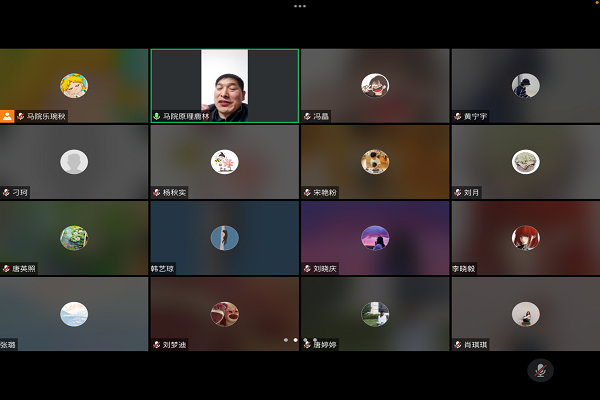Click 唐英照's participant name label
Viewport: 600px width, 400px height.
pyautogui.click(x=22, y=268)
